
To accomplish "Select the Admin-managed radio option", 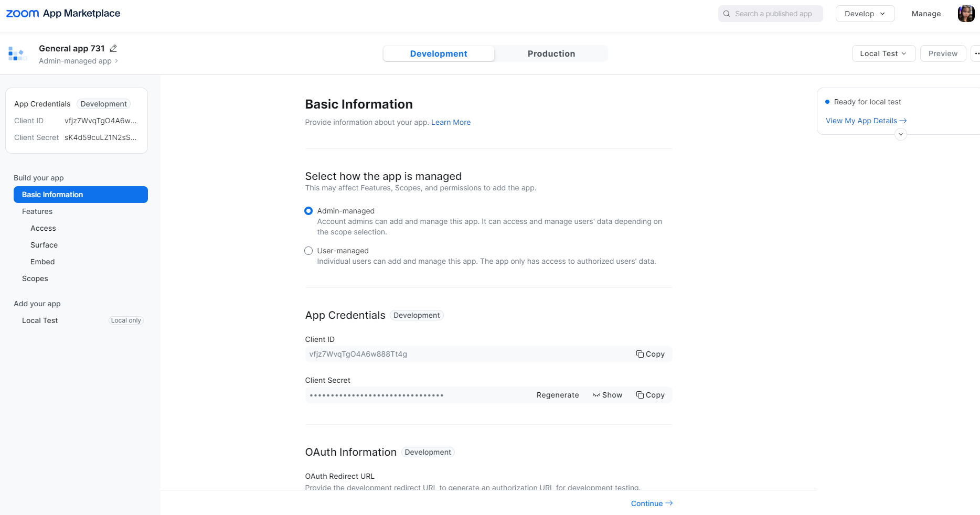I will [x=308, y=211].
